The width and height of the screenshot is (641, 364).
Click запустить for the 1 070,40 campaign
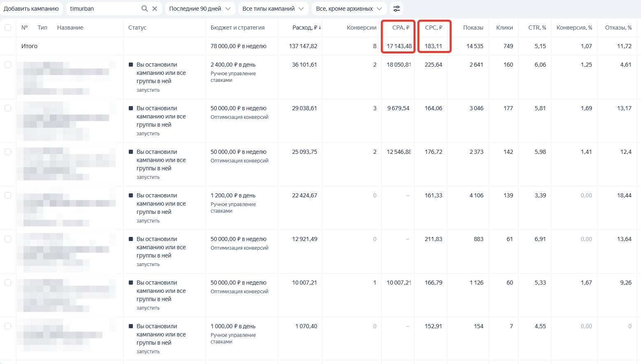coord(148,352)
